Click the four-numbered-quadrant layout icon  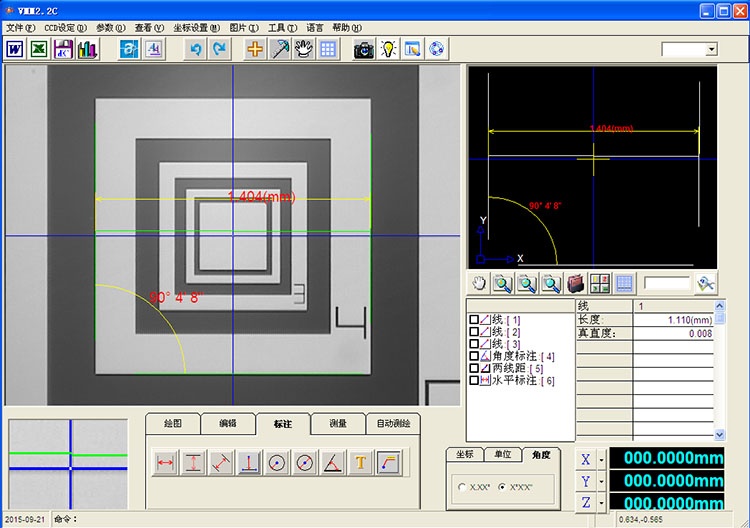coord(600,284)
